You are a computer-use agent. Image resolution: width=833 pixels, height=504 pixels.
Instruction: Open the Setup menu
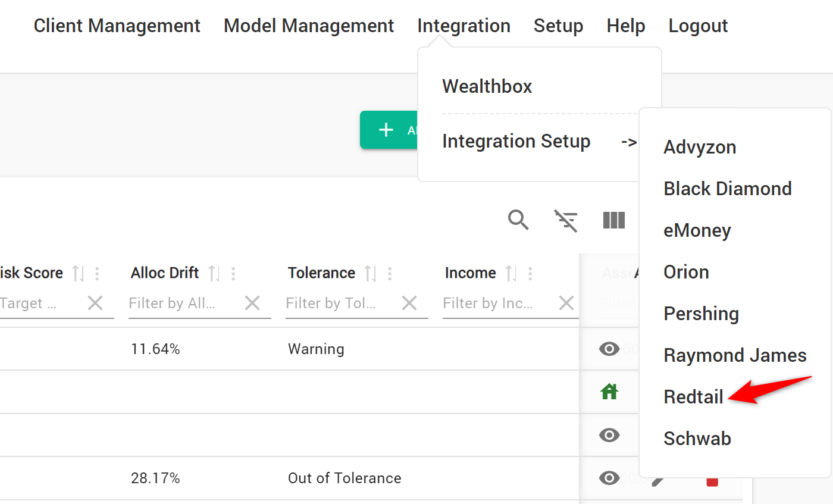coord(558,26)
